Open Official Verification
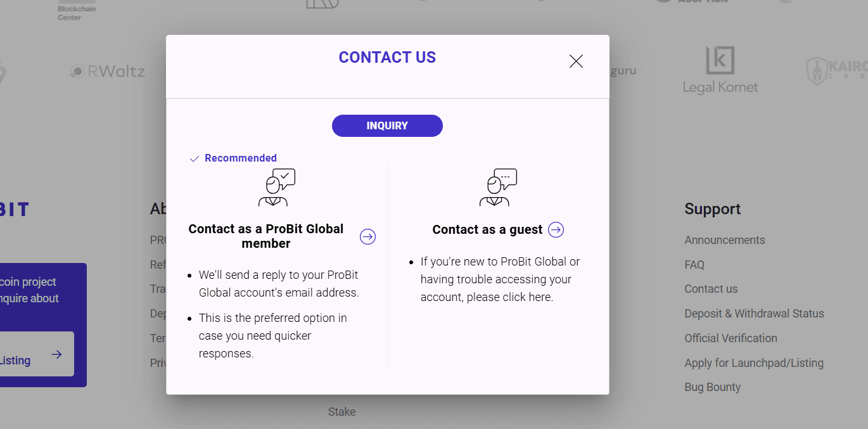This screenshot has height=429, width=868. tap(731, 338)
